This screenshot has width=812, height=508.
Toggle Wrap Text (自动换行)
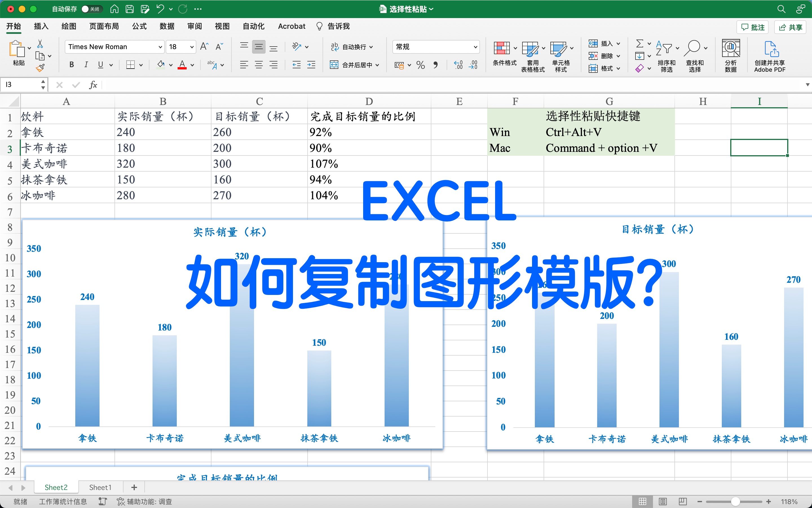click(352, 47)
